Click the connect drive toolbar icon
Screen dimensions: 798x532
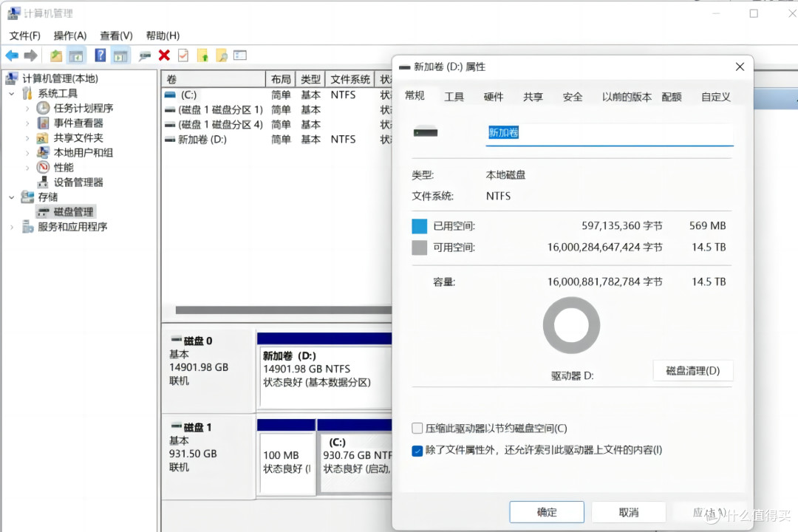pyautogui.click(x=145, y=56)
